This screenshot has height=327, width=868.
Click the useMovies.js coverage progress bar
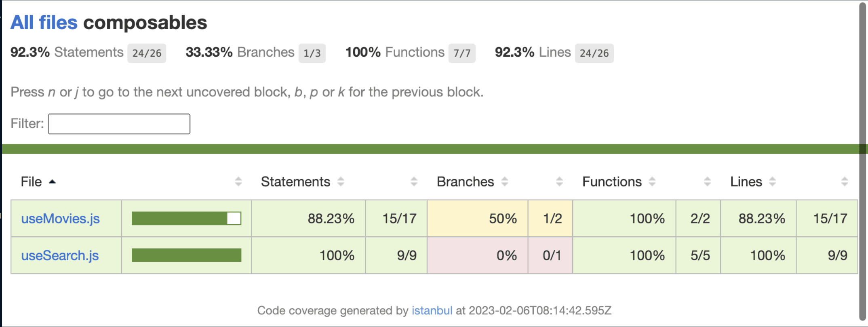pyautogui.click(x=186, y=218)
